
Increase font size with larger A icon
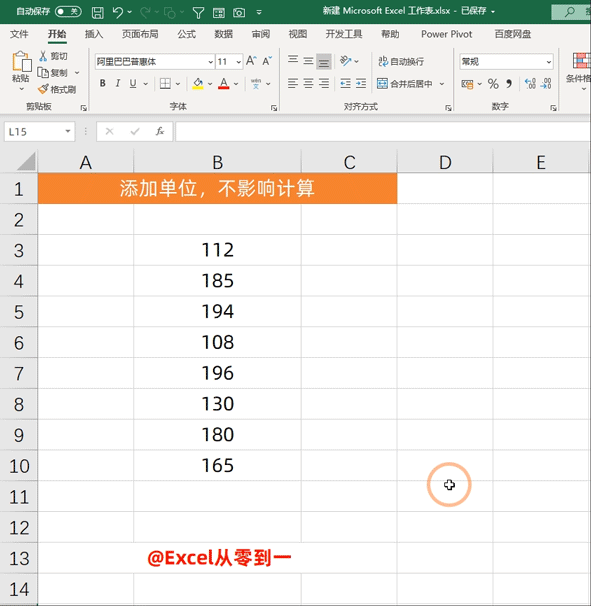point(251,61)
